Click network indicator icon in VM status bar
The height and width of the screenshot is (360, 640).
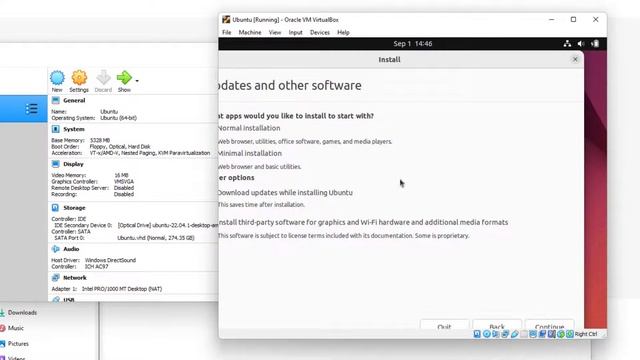(505, 334)
